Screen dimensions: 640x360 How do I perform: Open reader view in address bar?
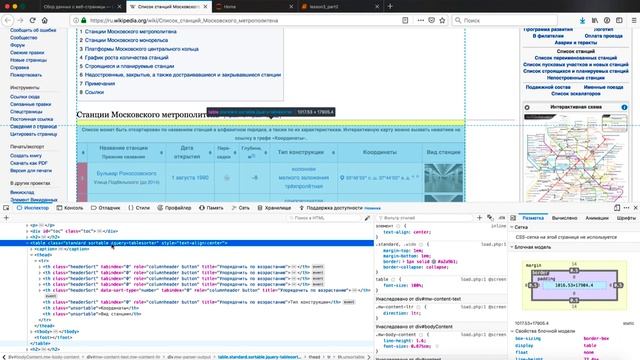(x=405, y=20)
